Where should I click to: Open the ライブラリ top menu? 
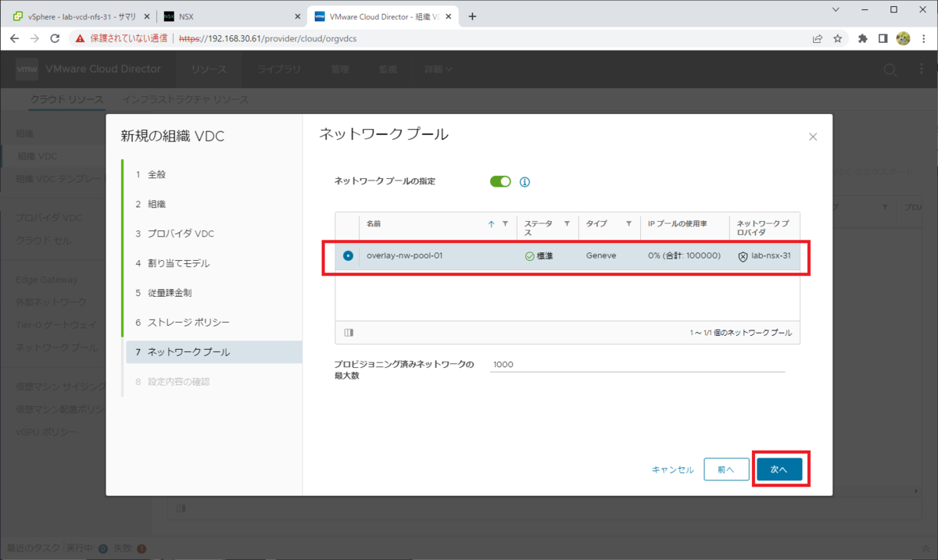pos(279,70)
